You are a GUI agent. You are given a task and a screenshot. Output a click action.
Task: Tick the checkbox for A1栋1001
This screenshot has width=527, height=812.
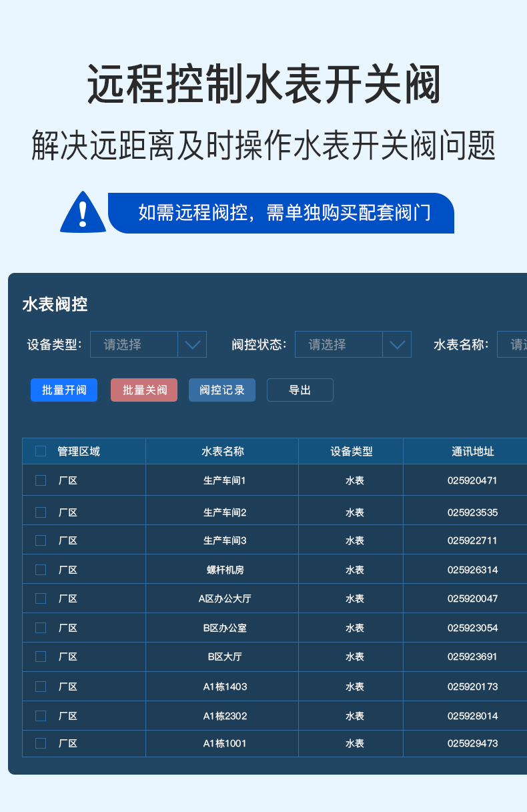[x=41, y=743]
